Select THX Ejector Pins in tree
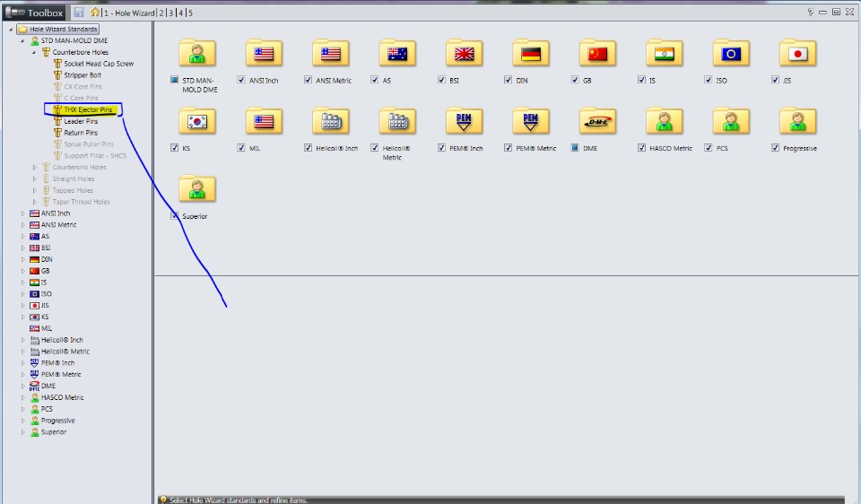Image resolution: width=861 pixels, height=504 pixels. (88, 109)
